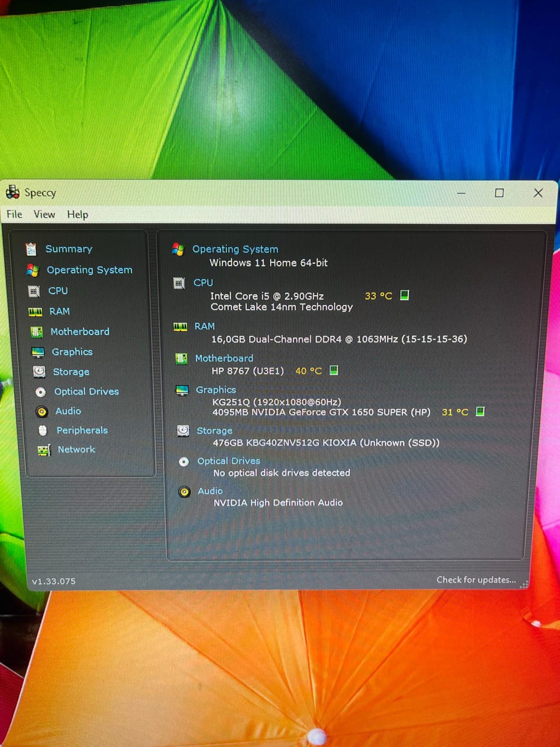
Task: Open the Graphics section from sidebar
Action: [x=72, y=352]
